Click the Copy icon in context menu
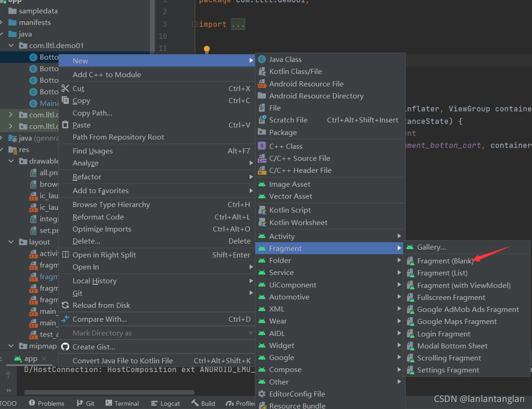 point(65,100)
